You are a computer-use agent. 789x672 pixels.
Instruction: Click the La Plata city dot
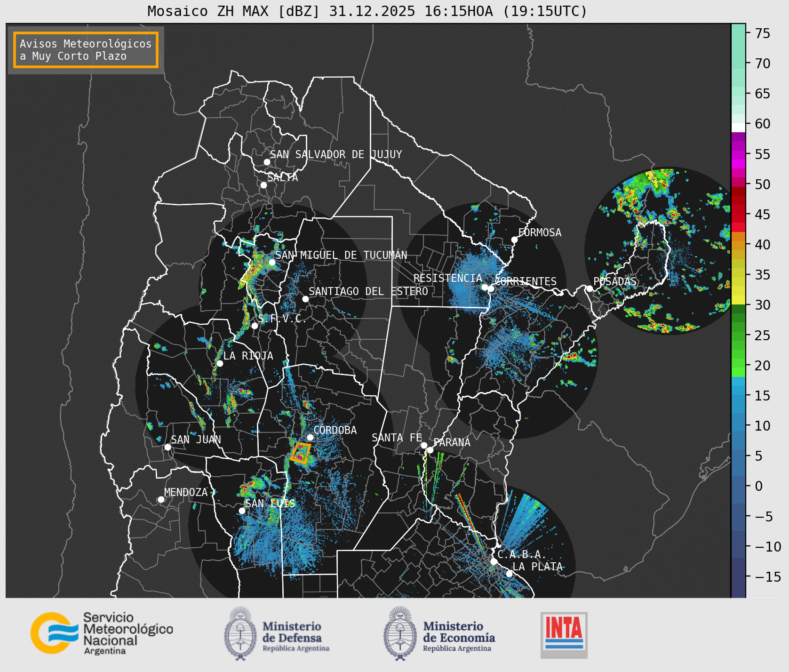(x=509, y=574)
